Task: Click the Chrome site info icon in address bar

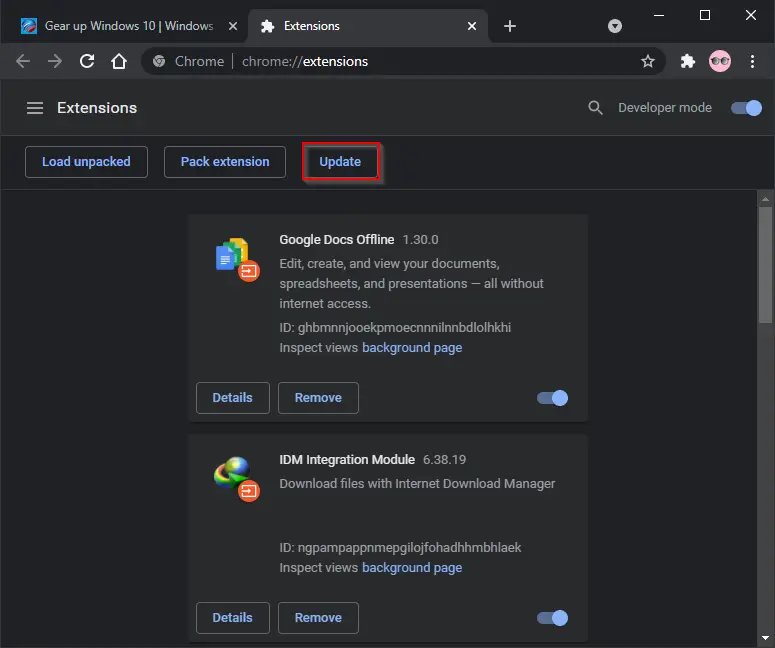Action: [159, 61]
